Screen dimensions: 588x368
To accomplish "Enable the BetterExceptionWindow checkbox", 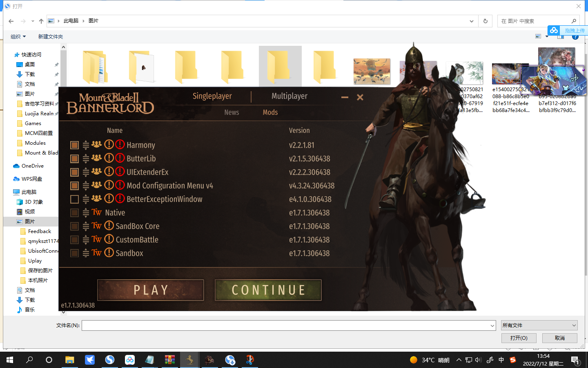I will (x=74, y=199).
